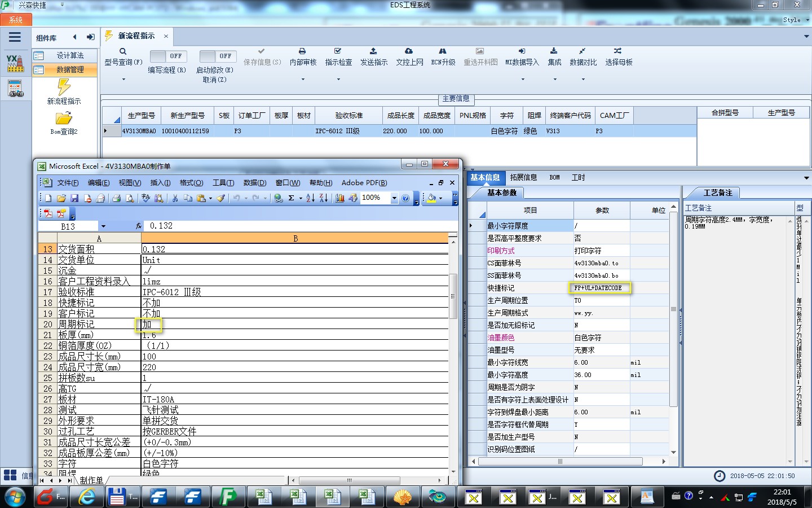Viewport: 812px width, 508px height.
Task: Click the Open folder icon in Excel toolbar
Action: point(61,198)
